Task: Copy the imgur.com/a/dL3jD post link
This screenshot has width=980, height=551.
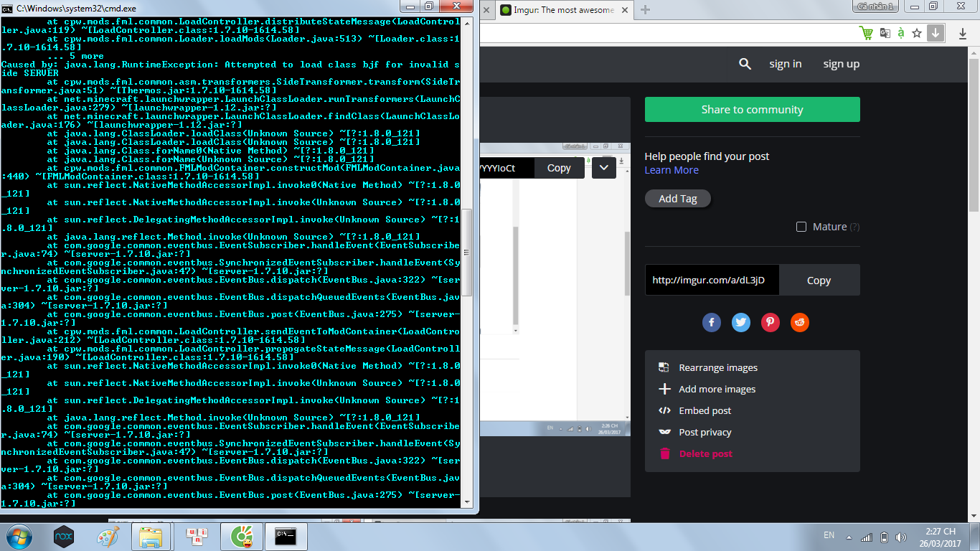Action: 819,281
